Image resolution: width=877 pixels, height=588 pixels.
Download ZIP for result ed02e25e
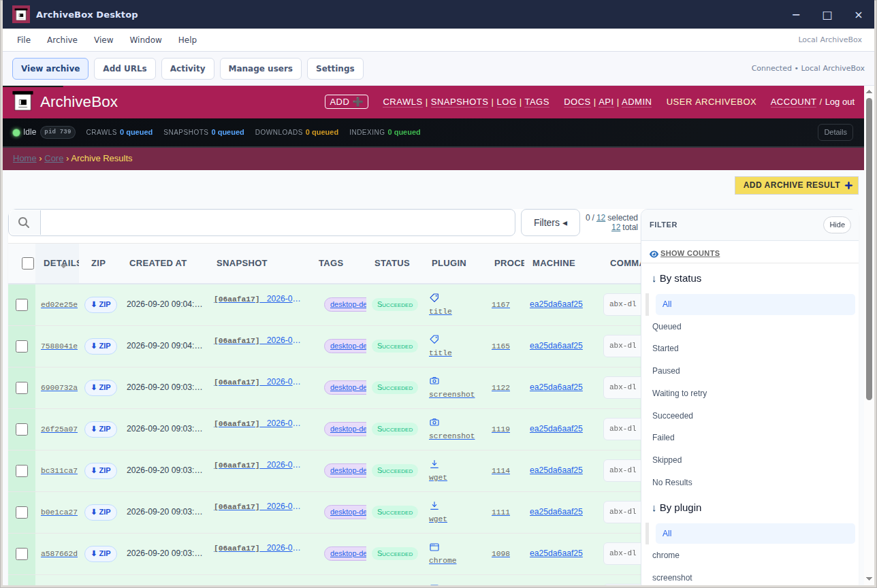101,304
